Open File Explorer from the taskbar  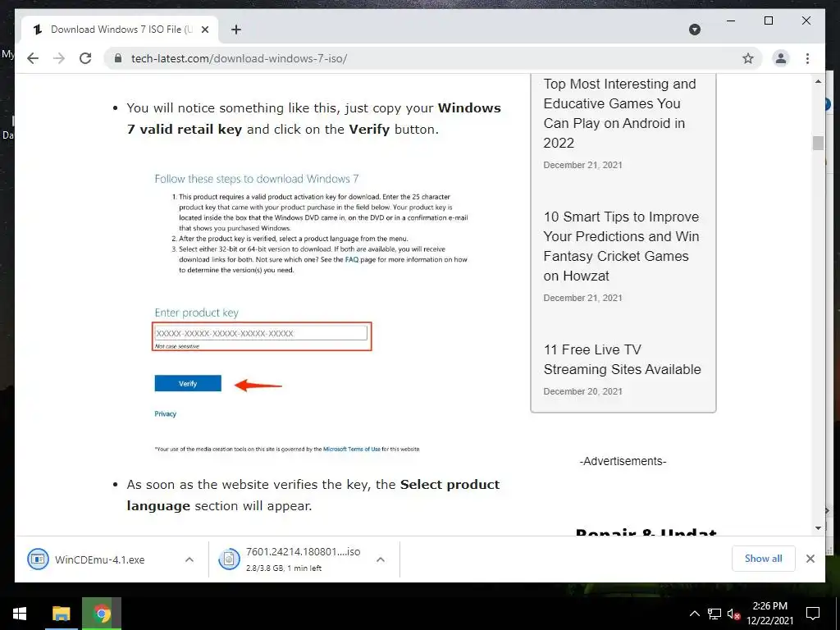(61, 614)
